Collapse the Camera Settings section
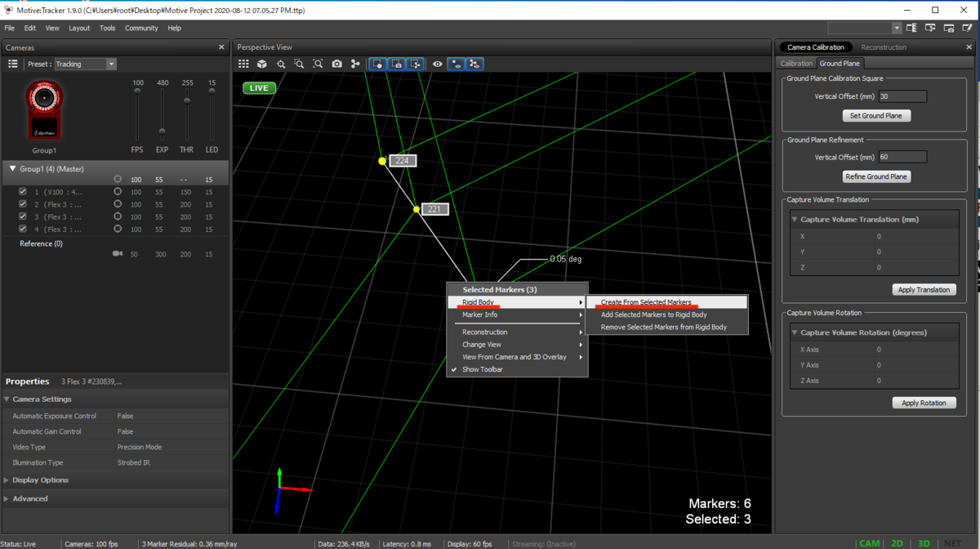 [x=7, y=399]
